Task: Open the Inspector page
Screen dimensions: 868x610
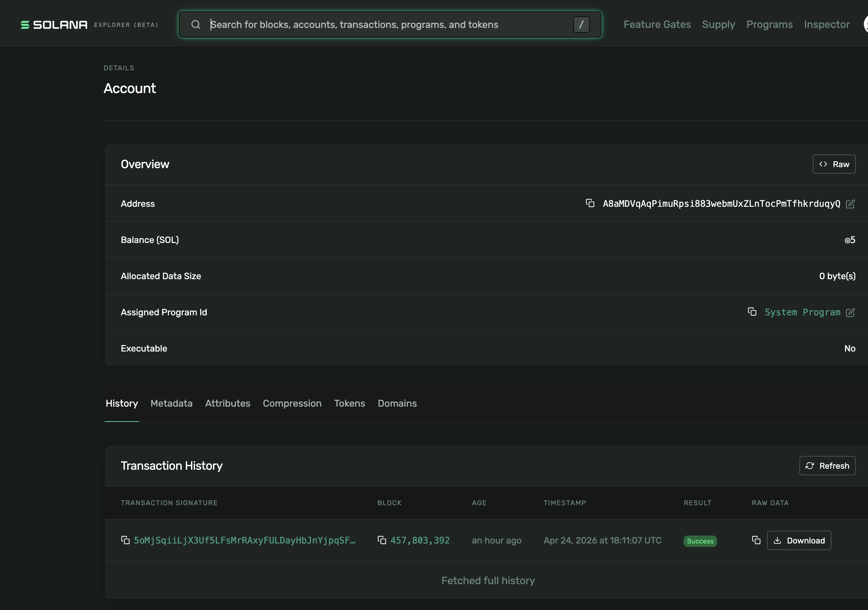Action: pyautogui.click(x=826, y=24)
